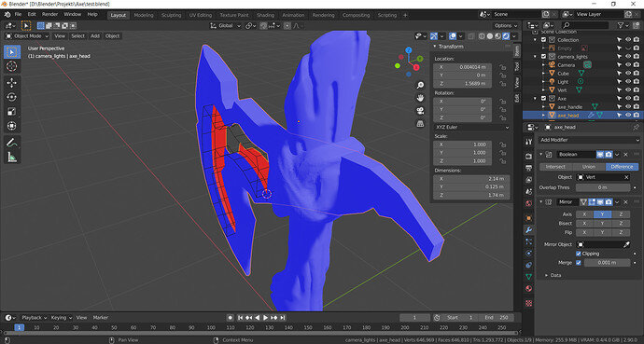Select the Difference boolean operation
Image resolution: width=644 pixels, height=344 pixels.
[x=622, y=167]
